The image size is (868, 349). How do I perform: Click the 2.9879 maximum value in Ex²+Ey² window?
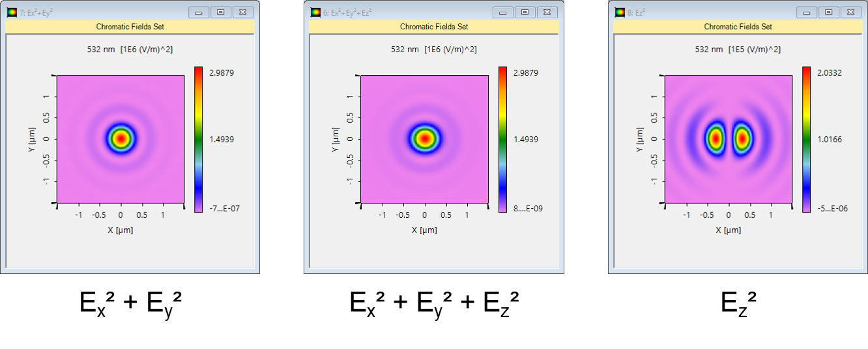tap(220, 72)
